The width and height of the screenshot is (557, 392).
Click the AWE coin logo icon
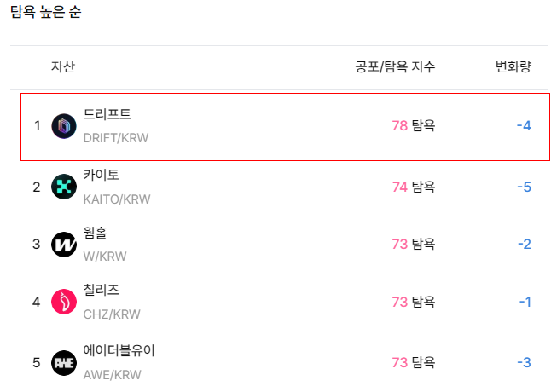click(64, 362)
